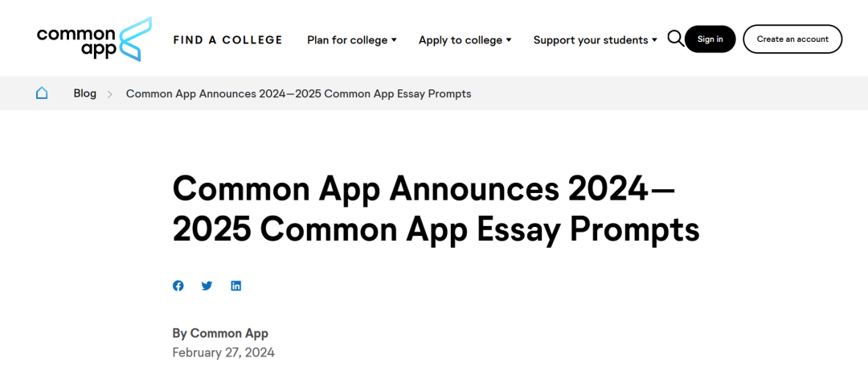The height and width of the screenshot is (379, 868).
Task: Share the article on Twitter
Action: [207, 286]
